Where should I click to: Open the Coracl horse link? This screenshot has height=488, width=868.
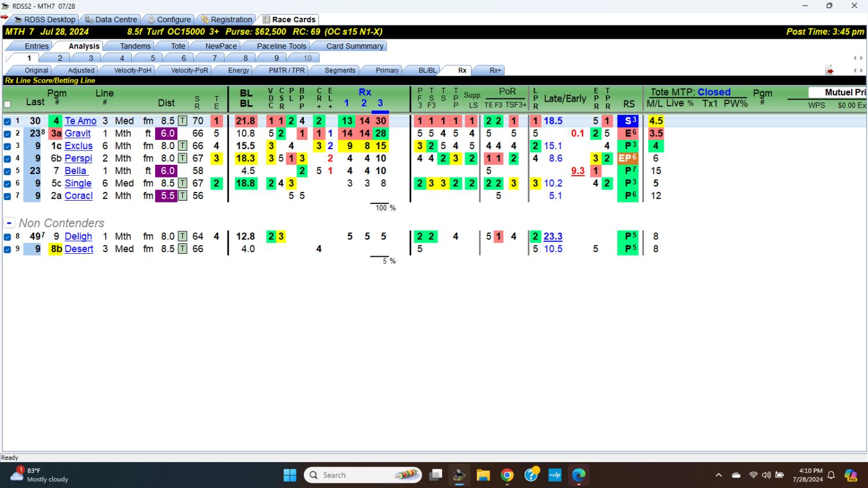(79, 196)
